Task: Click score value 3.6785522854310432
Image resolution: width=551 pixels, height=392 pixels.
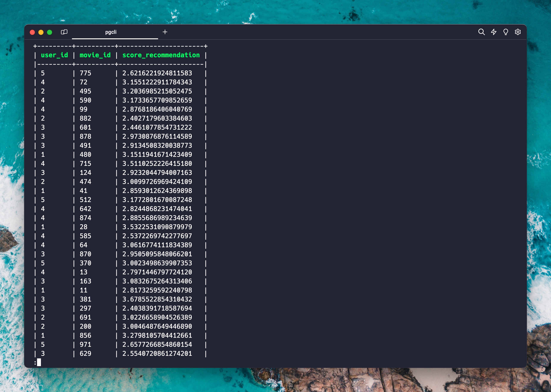Action: (x=157, y=299)
